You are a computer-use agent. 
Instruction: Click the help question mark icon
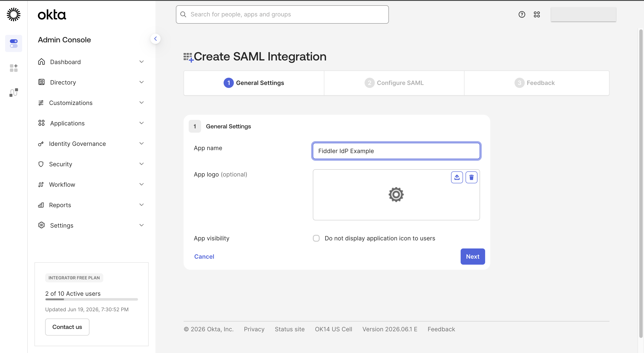coord(522,14)
